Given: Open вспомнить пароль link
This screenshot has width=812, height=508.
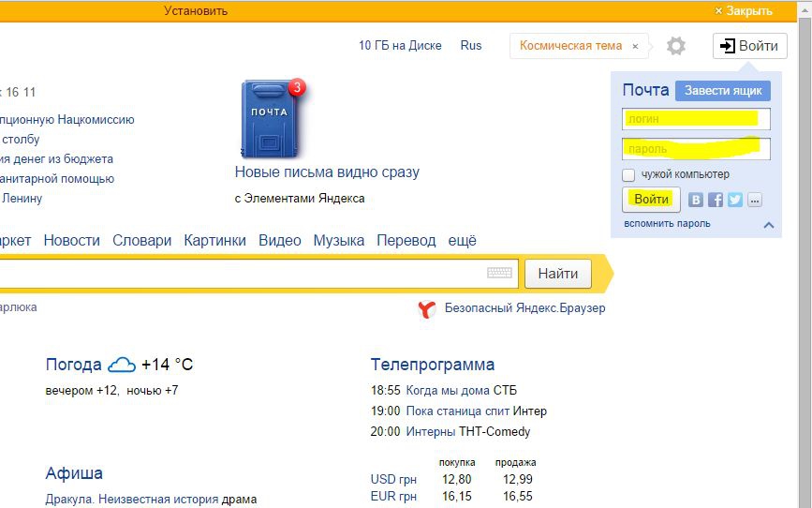Looking at the screenshot, I should coord(667,224).
